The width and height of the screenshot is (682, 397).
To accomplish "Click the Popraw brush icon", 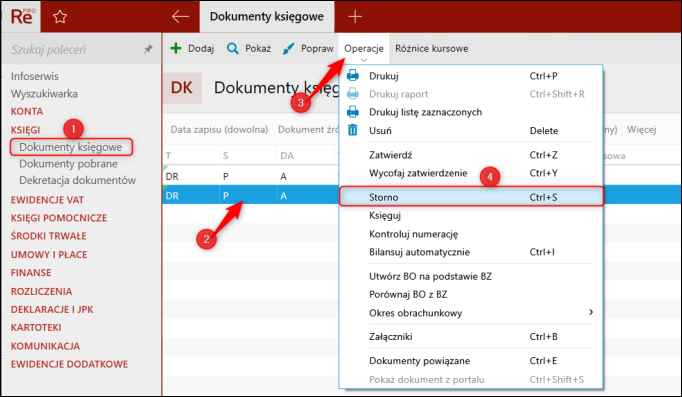I will click(x=288, y=48).
